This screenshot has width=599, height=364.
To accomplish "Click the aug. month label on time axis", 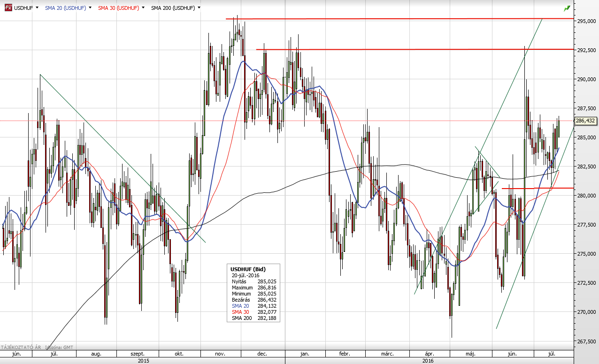I will pos(96,354).
